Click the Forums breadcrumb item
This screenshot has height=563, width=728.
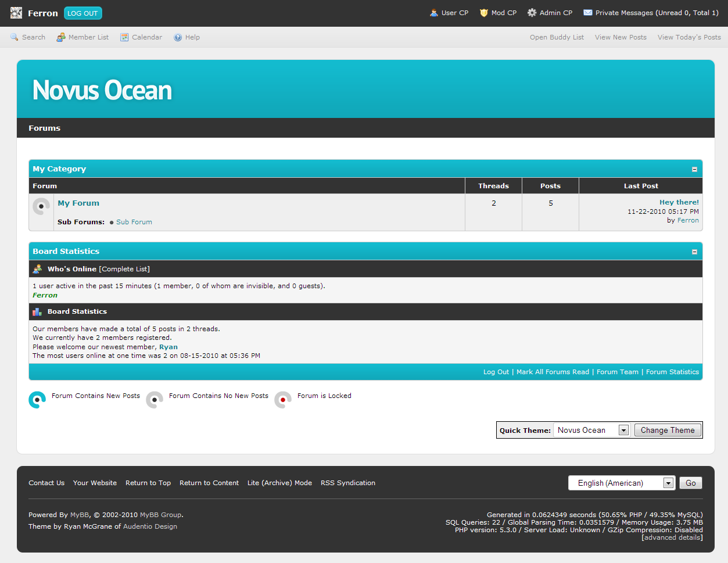[x=45, y=128]
